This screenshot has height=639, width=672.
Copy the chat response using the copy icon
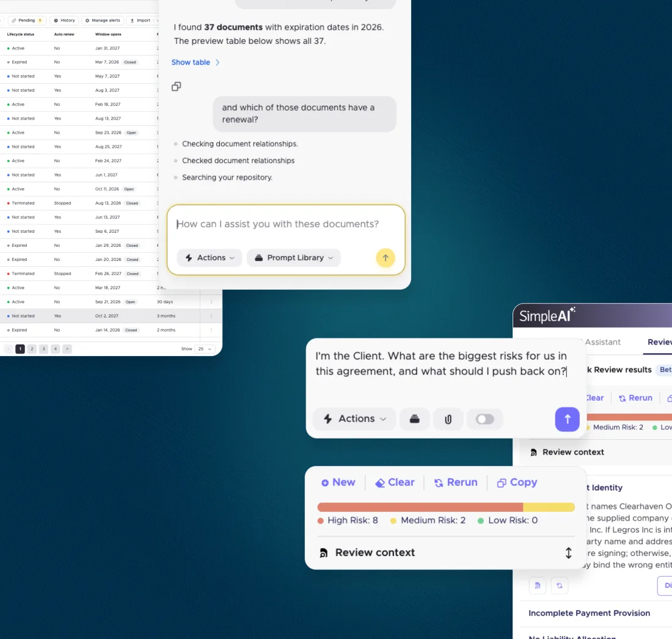[x=176, y=87]
